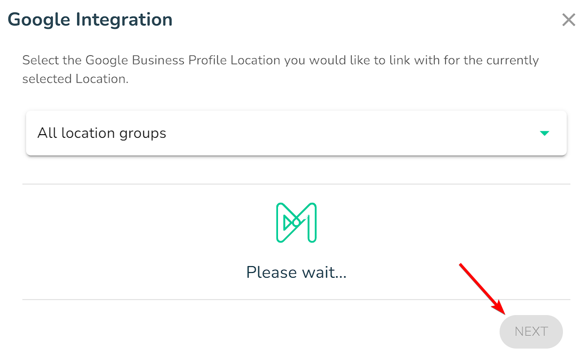
Task: Open the All location groups dropdown
Action: pyautogui.click(x=296, y=133)
